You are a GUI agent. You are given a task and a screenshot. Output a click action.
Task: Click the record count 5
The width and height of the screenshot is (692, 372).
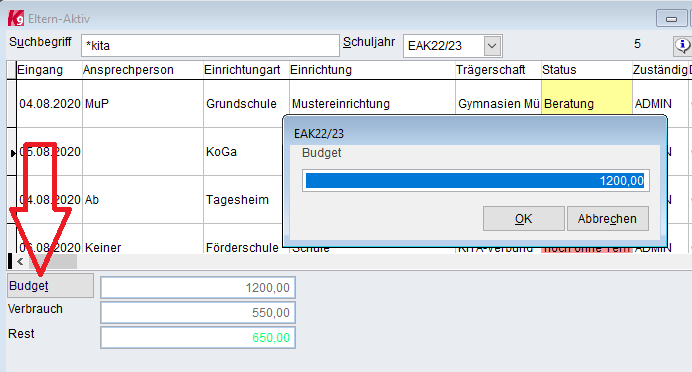637,44
